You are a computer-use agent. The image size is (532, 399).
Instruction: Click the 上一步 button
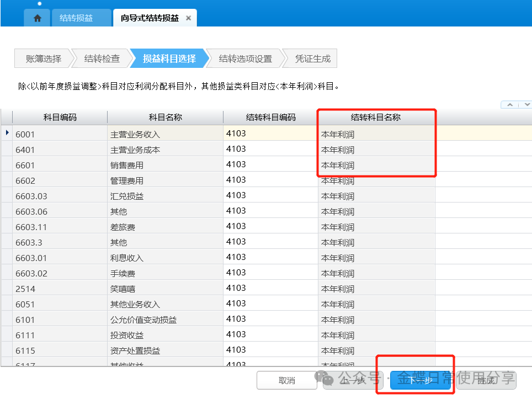tap(352, 380)
